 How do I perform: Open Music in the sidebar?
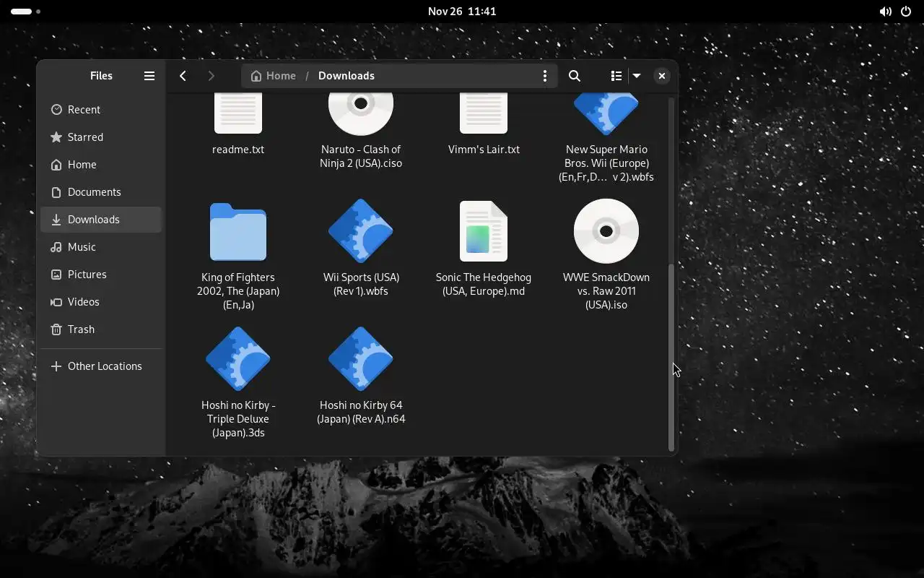click(x=101, y=247)
